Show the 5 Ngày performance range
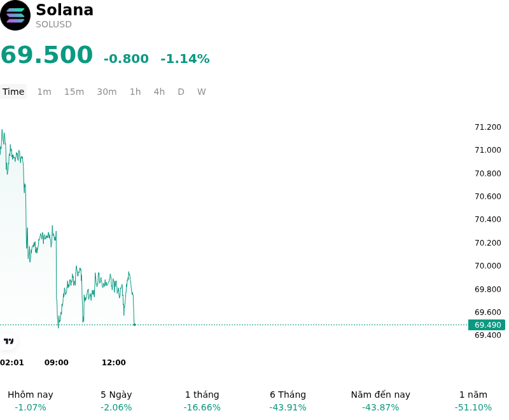 click(116, 401)
